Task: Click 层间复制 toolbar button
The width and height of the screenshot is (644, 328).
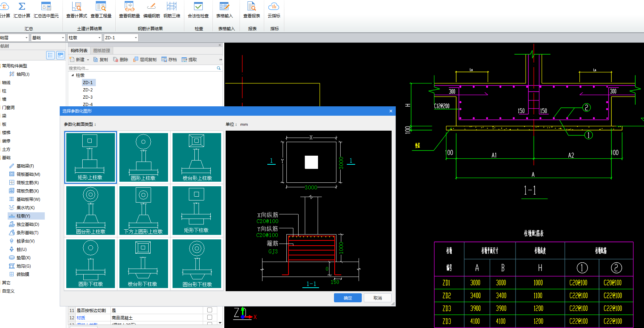Action: click(145, 60)
